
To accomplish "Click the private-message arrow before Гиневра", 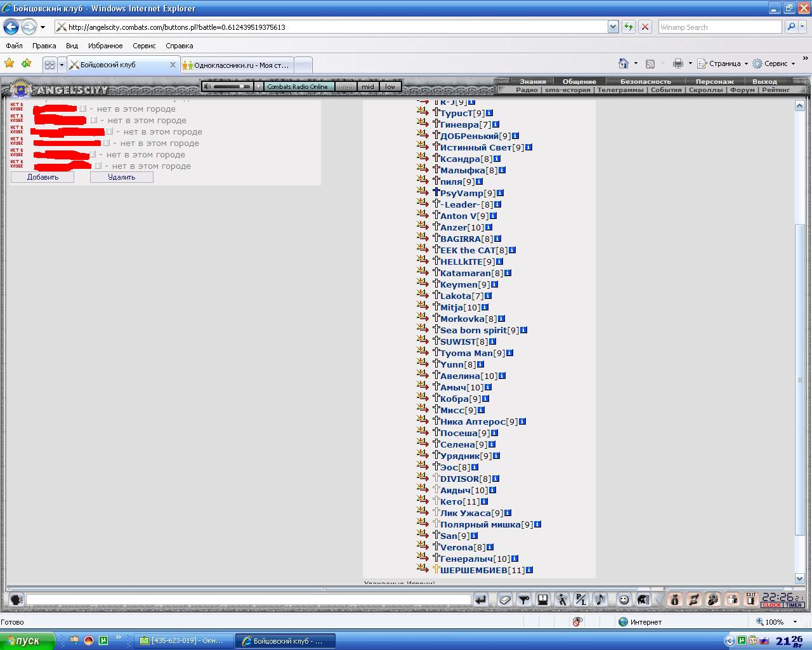I will point(423,124).
